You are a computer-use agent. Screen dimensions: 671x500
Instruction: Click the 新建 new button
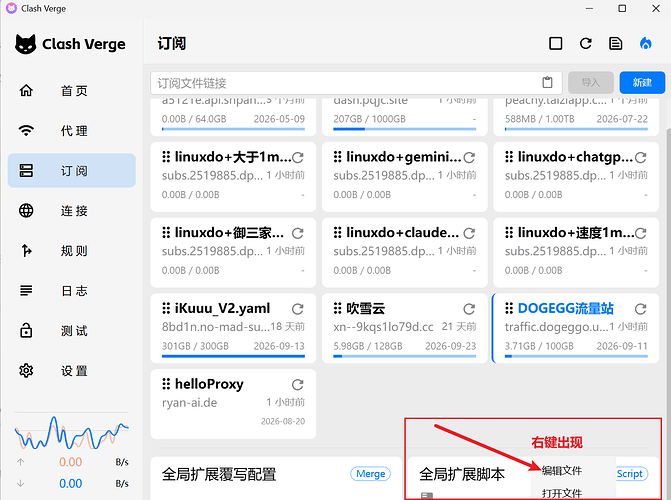pyautogui.click(x=642, y=83)
